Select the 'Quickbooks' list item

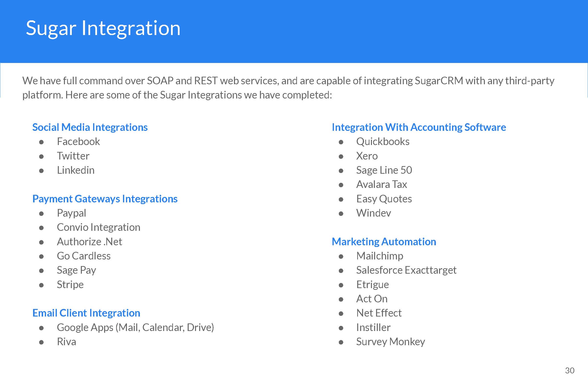[383, 142]
